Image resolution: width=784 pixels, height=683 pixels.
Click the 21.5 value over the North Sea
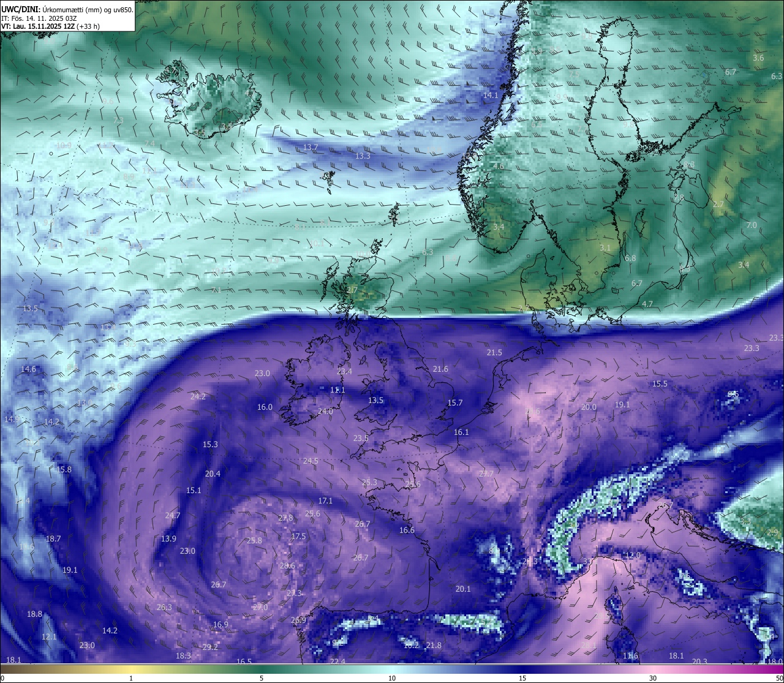pos(494,353)
